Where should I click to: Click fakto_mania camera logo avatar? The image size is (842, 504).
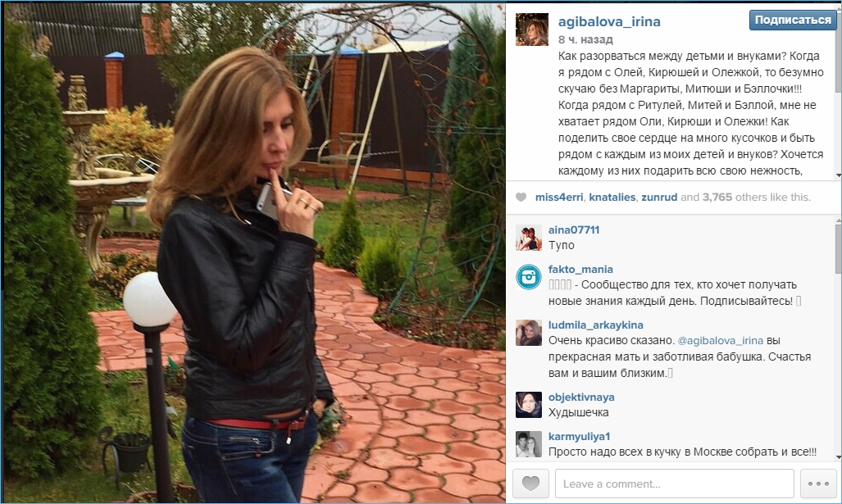pos(528,278)
